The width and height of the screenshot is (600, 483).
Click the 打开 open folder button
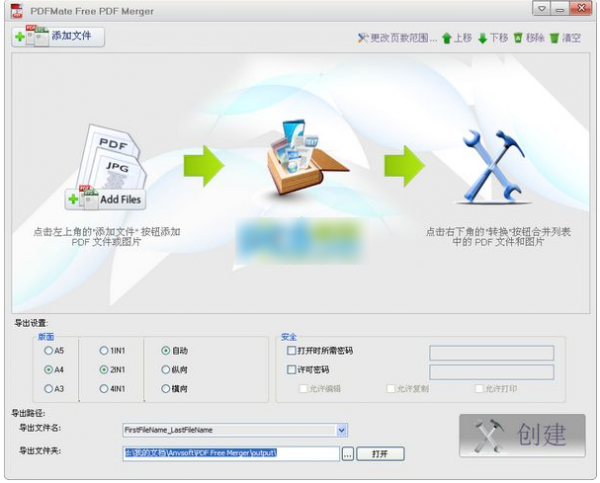point(380,454)
